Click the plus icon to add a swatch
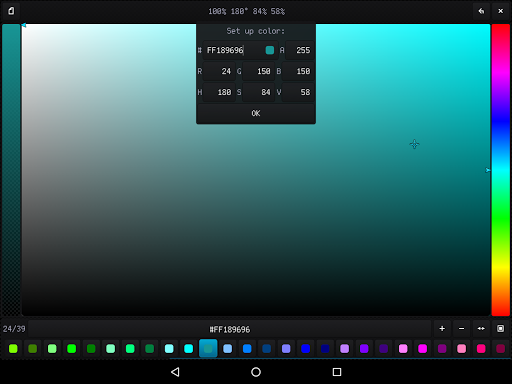512x384 pixels. 442,329
